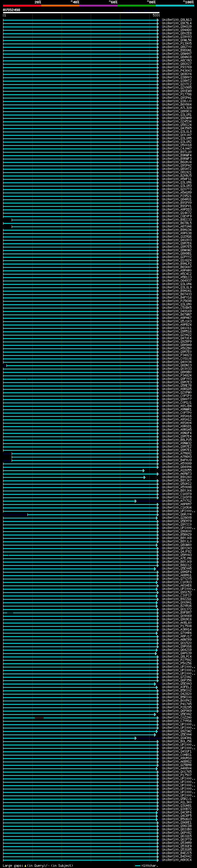The height and width of the screenshot is (868, 197).
Task: Click the UniRef100_O24534 label
Action: pos(177,121)
